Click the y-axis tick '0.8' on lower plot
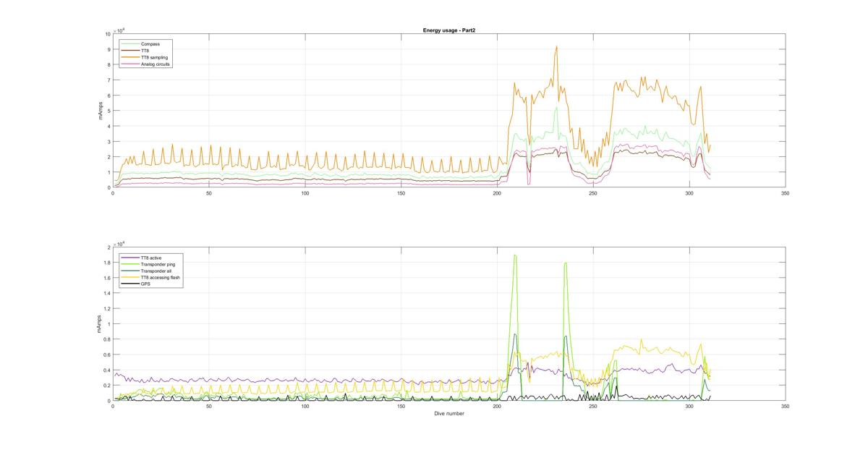The height and width of the screenshot is (450, 868). (x=107, y=339)
